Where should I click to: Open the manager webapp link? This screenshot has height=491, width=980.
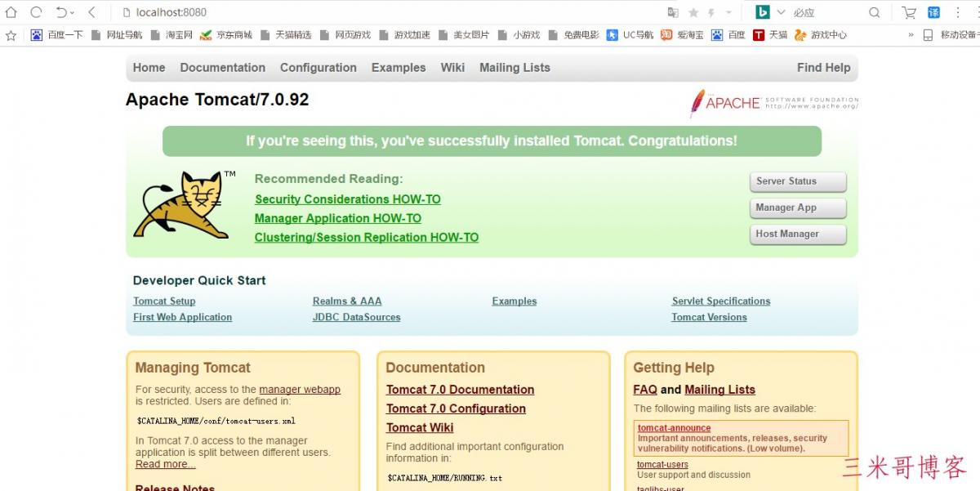[x=300, y=390]
